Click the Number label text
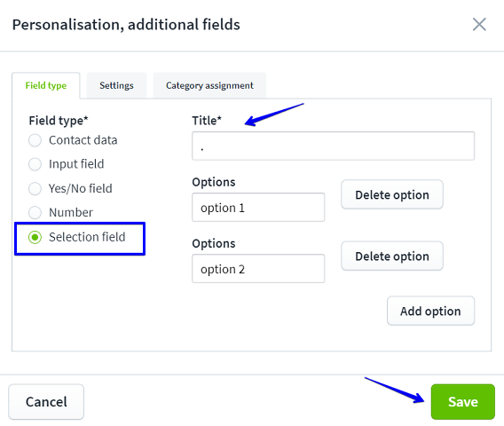Image resolution: width=504 pixels, height=426 pixels. (x=71, y=212)
